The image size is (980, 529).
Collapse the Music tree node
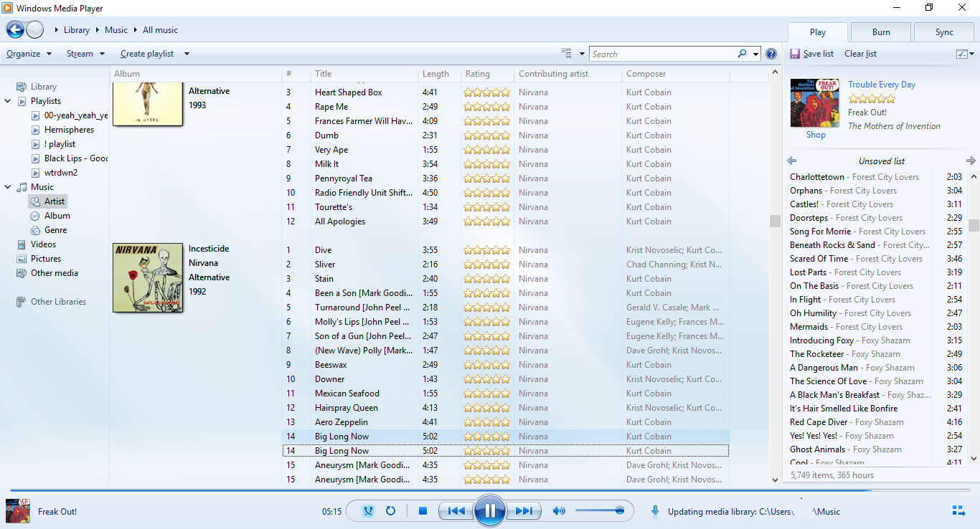click(8, 187)
